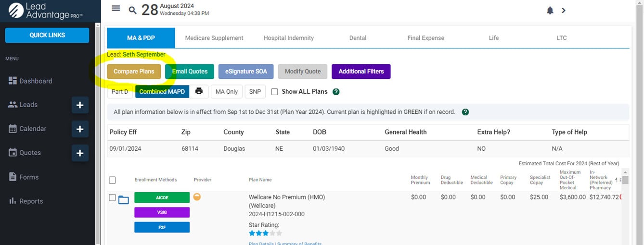Viewport: 644px width, 245px height.
Task: Click the Lead Advantage Pro logo
Action: [45, 11]
